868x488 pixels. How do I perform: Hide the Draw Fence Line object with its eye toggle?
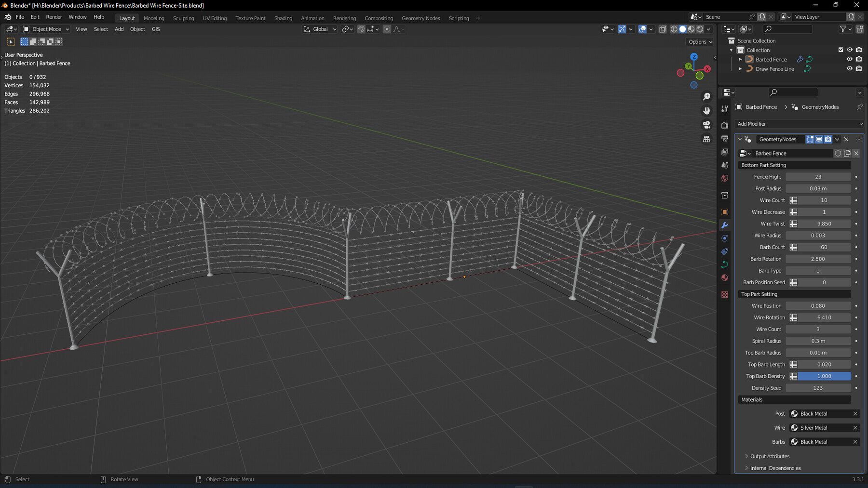point(850,69)
